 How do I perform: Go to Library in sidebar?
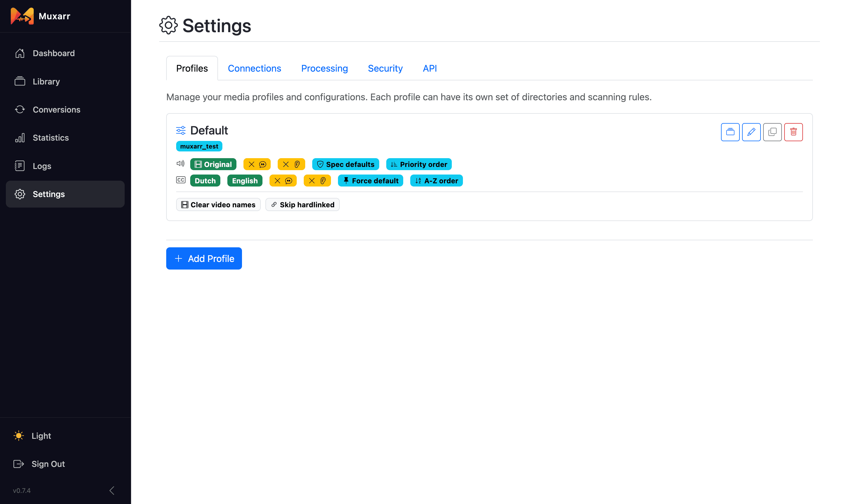click(x=65, y=82)
